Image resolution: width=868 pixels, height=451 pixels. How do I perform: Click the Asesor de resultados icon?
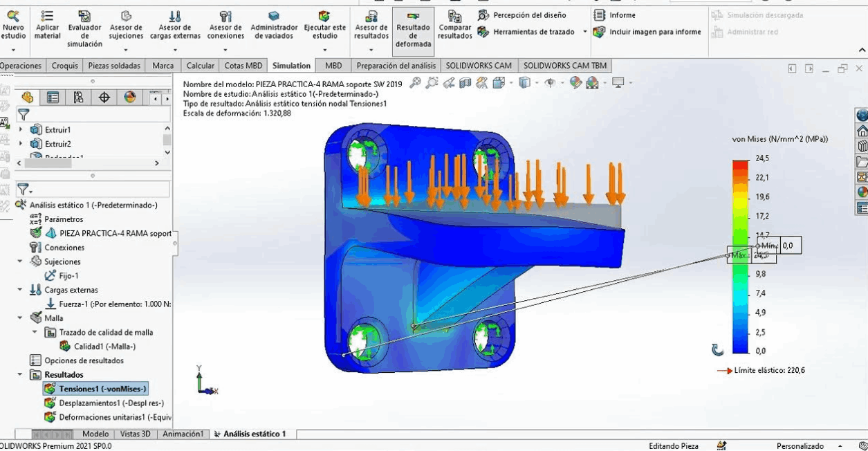[x=371, y=17]
